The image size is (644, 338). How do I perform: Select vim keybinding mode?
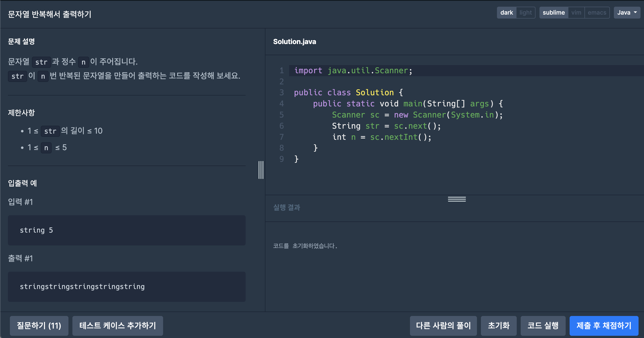tap(576, 13)
